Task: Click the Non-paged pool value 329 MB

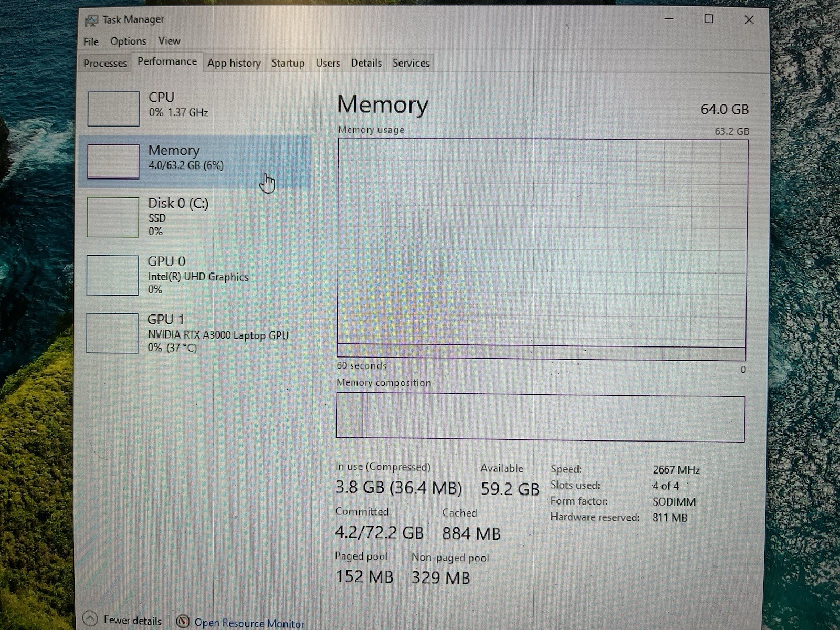Action: tap(440, 578)
